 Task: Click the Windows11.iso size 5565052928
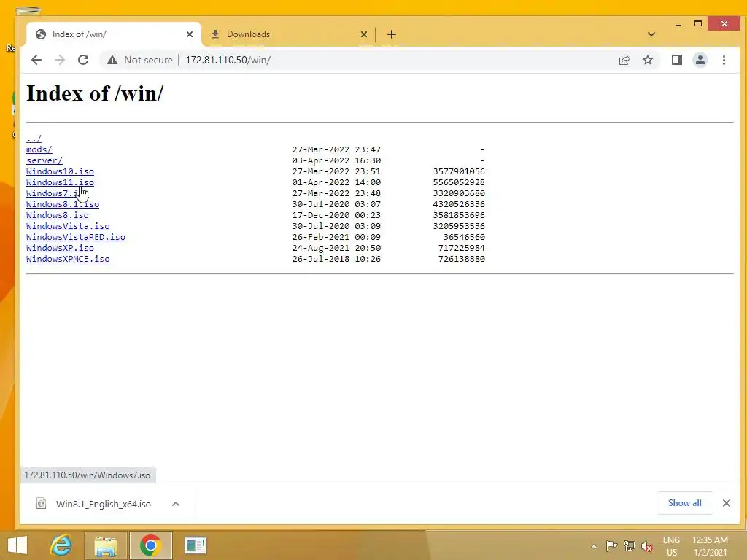[x=459, y=182]
